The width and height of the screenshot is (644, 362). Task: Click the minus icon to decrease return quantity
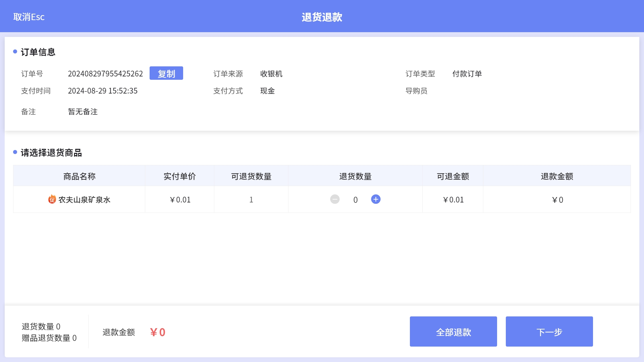click(335, 199)
